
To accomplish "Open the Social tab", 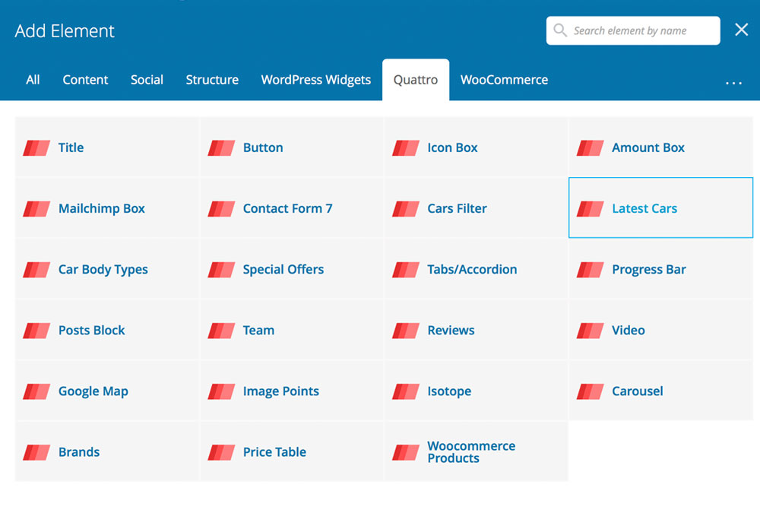I will [x=147, y=80].
